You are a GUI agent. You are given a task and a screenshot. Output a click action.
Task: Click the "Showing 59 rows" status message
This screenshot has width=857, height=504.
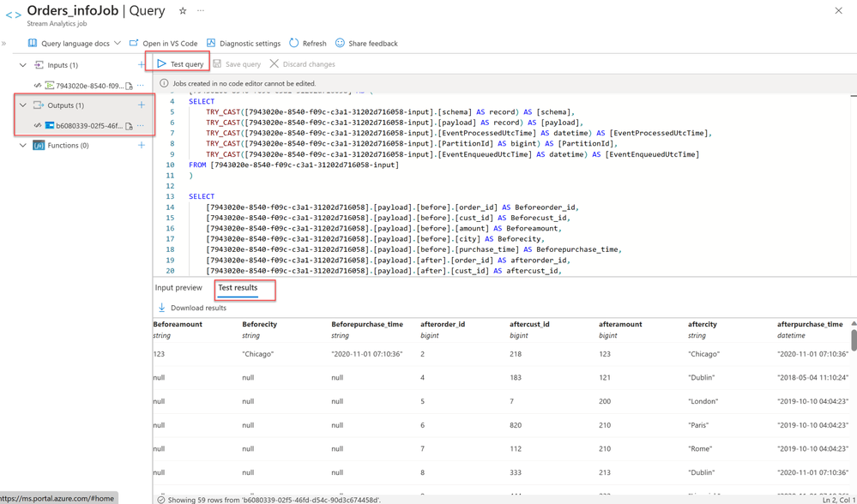[x=274, y=500]
